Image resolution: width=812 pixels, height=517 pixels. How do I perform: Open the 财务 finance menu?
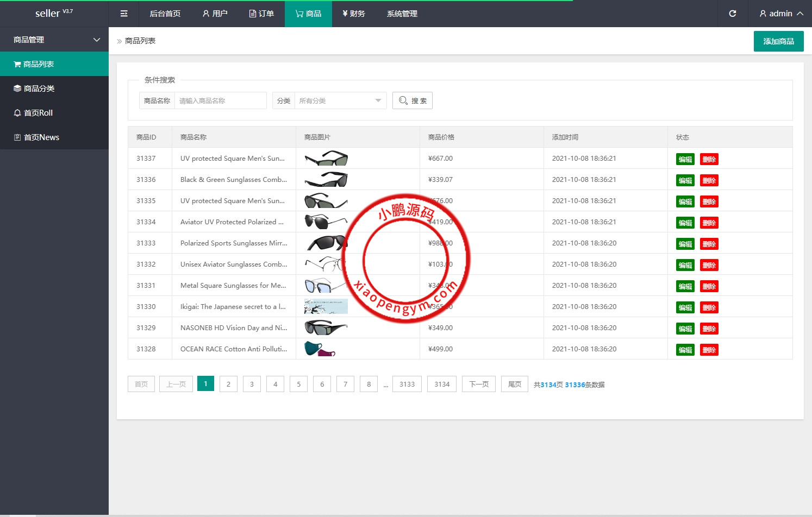pyautogui.click(x=354, y=14)
